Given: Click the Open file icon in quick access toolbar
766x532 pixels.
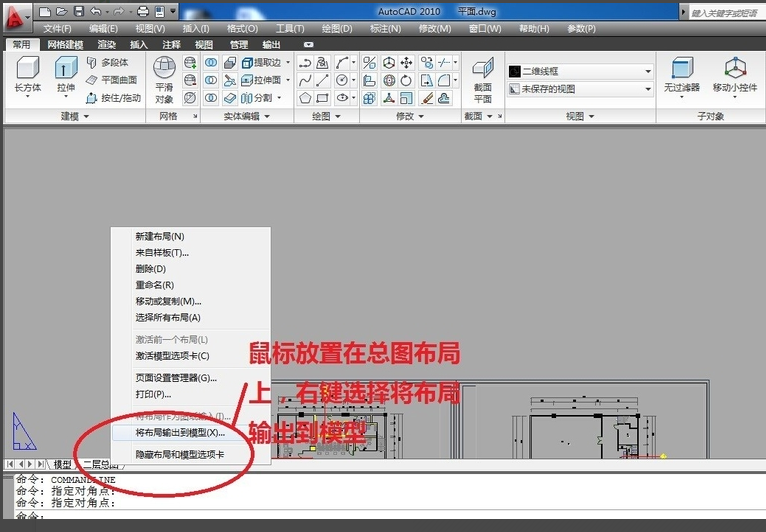Looking at the screenshot, I should (62, 11).
